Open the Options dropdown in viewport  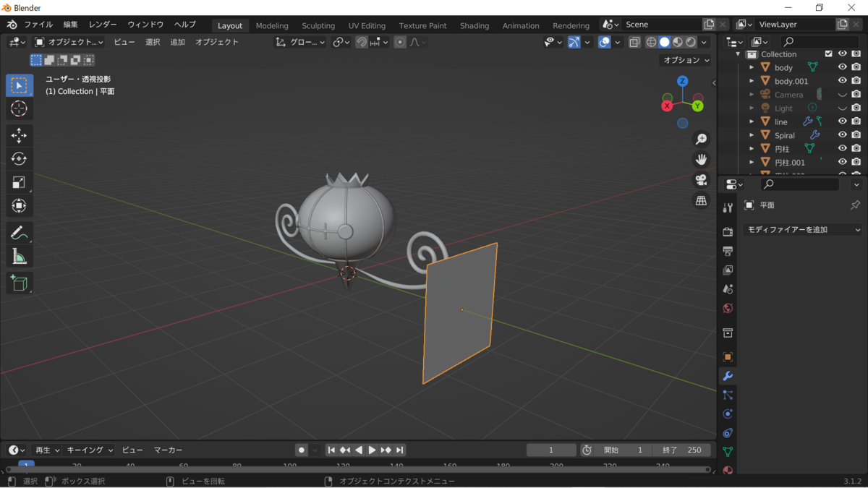pyautogui.click(x=686, y=60)
